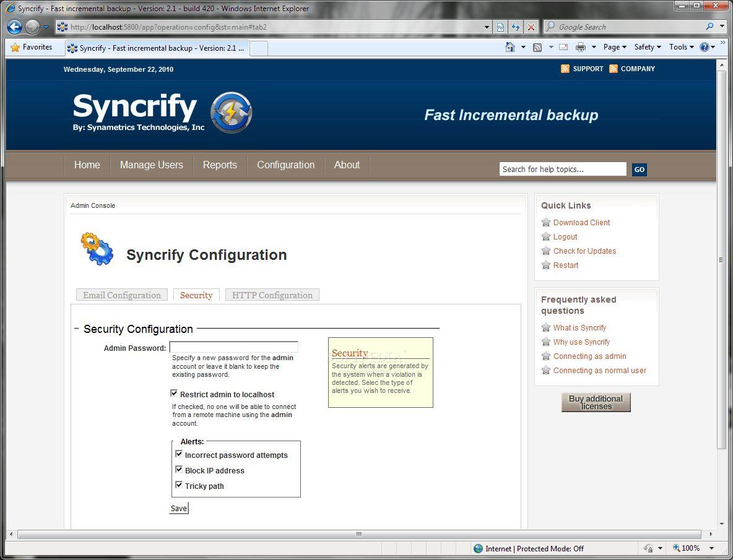Screen dimensions: 733x560
Task: Expand the Home button dropdown arrow
Action: [523, 47]
